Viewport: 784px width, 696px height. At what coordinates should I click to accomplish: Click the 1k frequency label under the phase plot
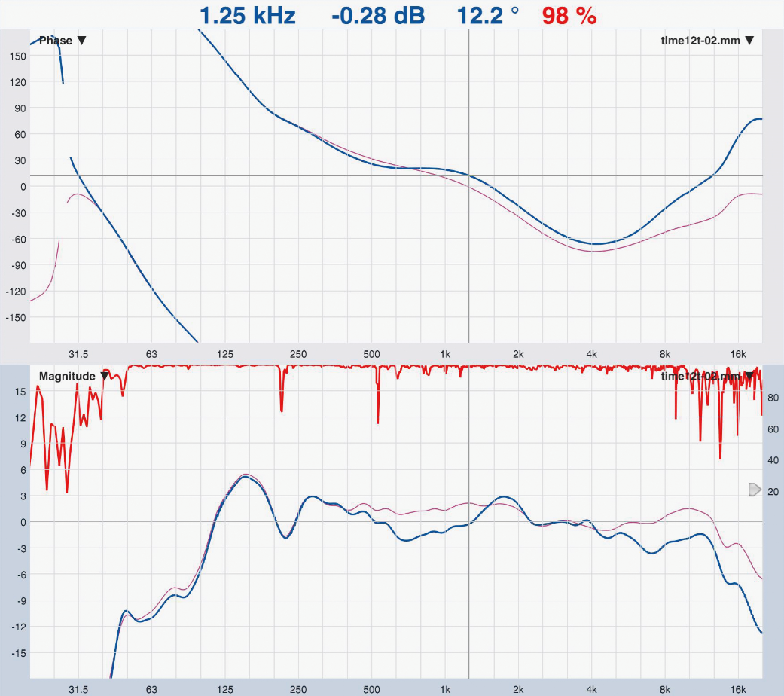pyautogui.click(x=445, y=354)
